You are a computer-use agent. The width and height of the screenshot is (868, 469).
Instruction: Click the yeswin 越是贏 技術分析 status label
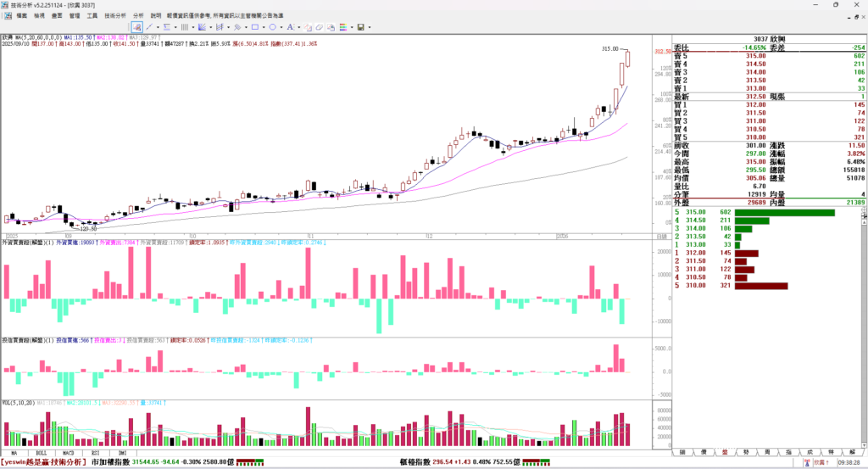tap(44, 462)
